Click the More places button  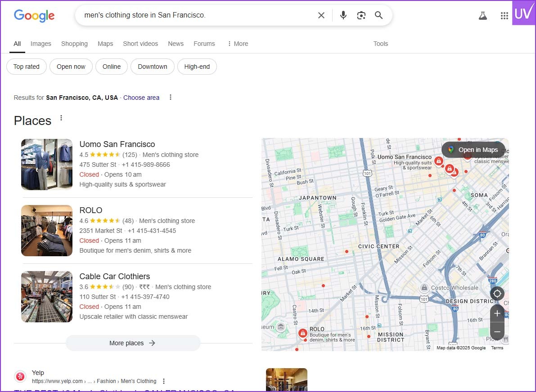coord(133,343)
